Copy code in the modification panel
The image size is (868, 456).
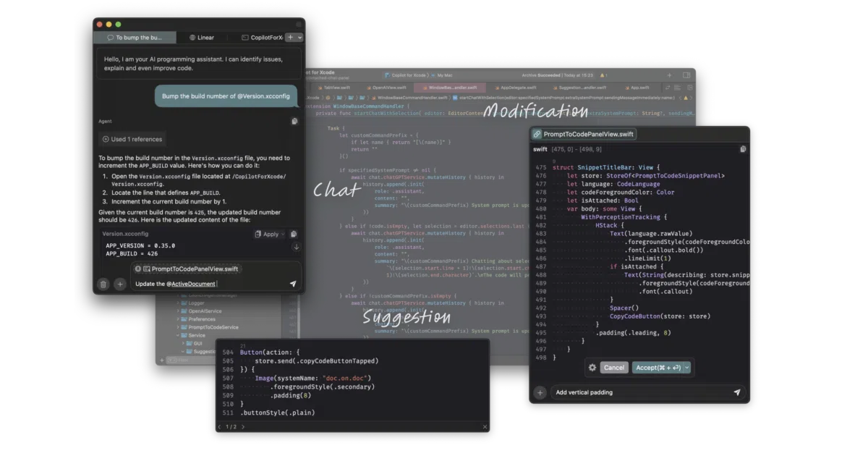tap(743, 149)
